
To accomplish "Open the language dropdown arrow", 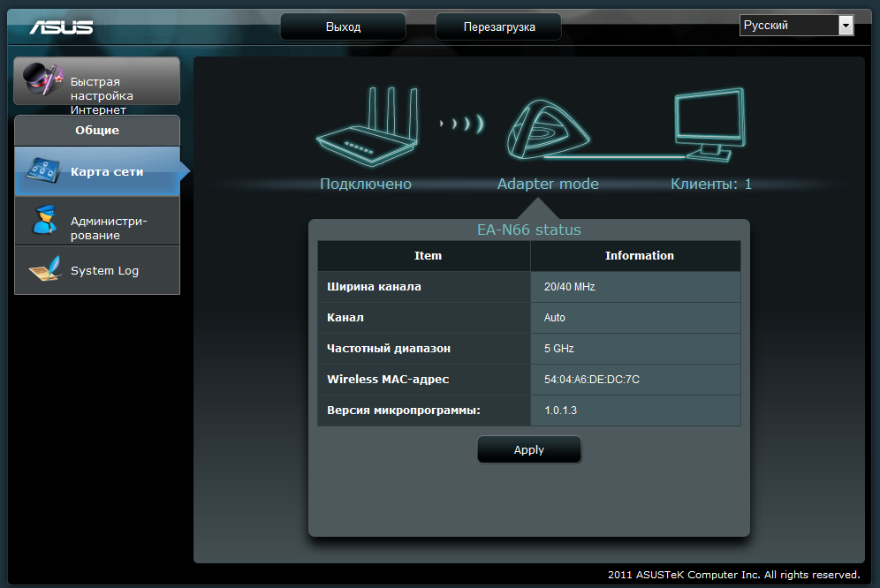I will (x=846, y=26).
